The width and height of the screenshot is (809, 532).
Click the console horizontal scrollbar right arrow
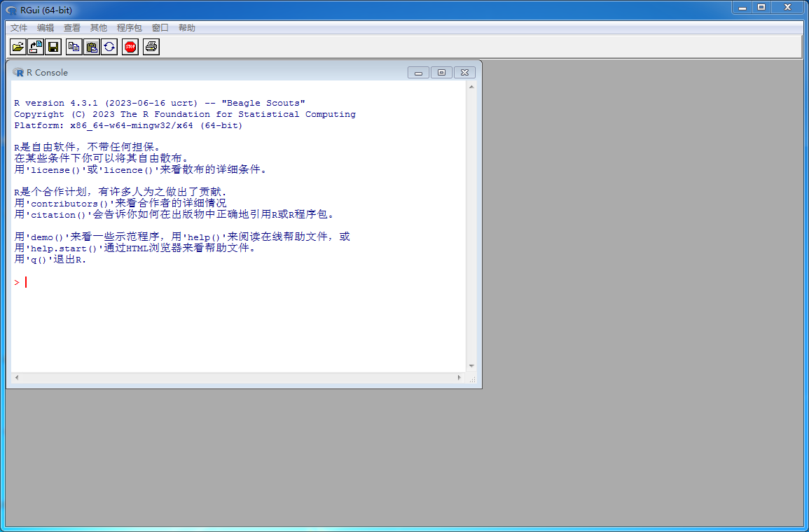(459, 378)
